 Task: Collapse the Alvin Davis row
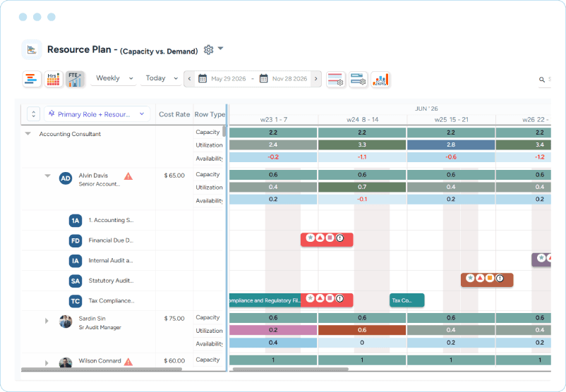point(48,176)
